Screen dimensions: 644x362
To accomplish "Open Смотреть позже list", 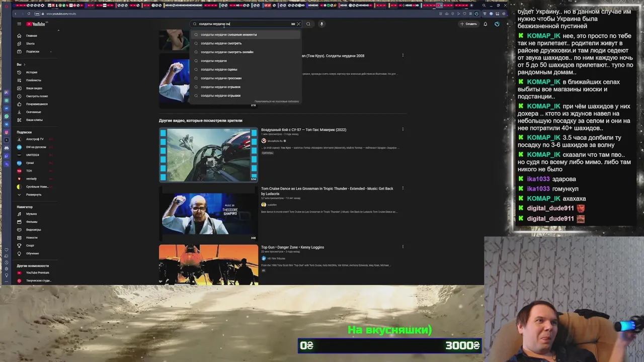I will click(x=37, y=96).
